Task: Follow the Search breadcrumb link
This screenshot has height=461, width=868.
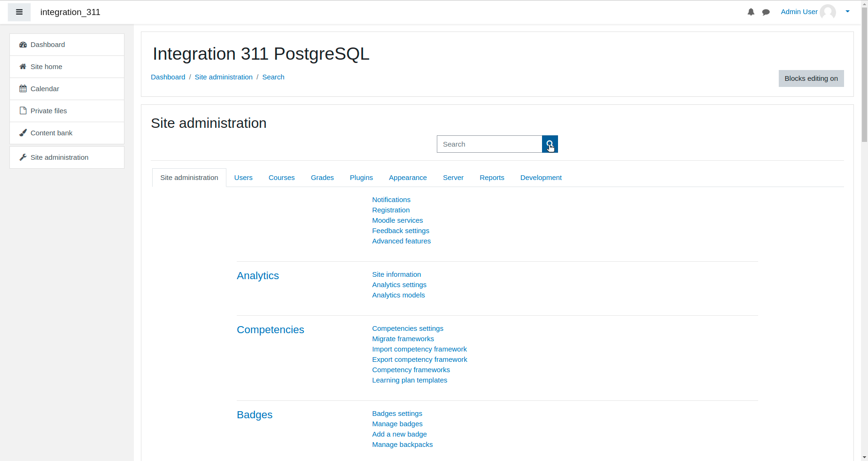Action: pos(273,77)
